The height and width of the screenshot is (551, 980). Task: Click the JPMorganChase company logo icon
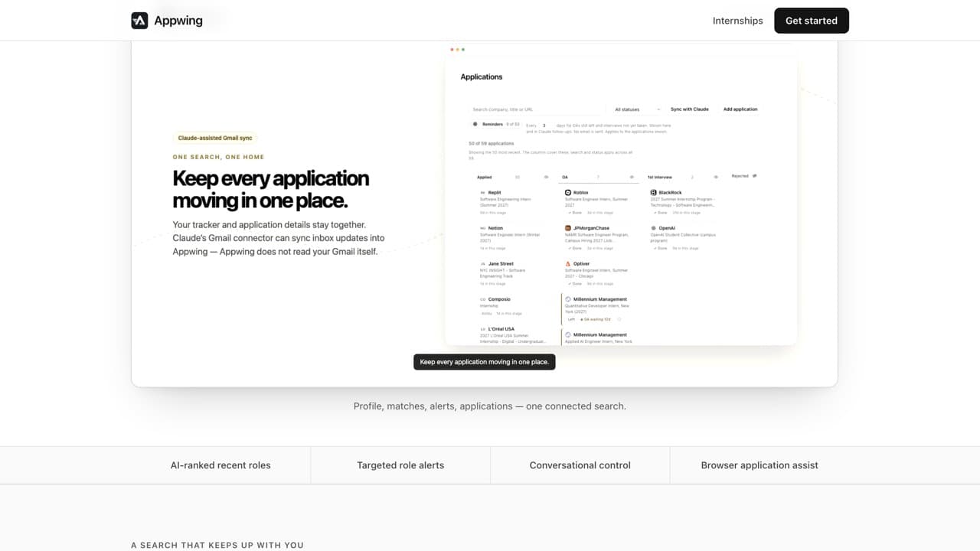point(568,228)
